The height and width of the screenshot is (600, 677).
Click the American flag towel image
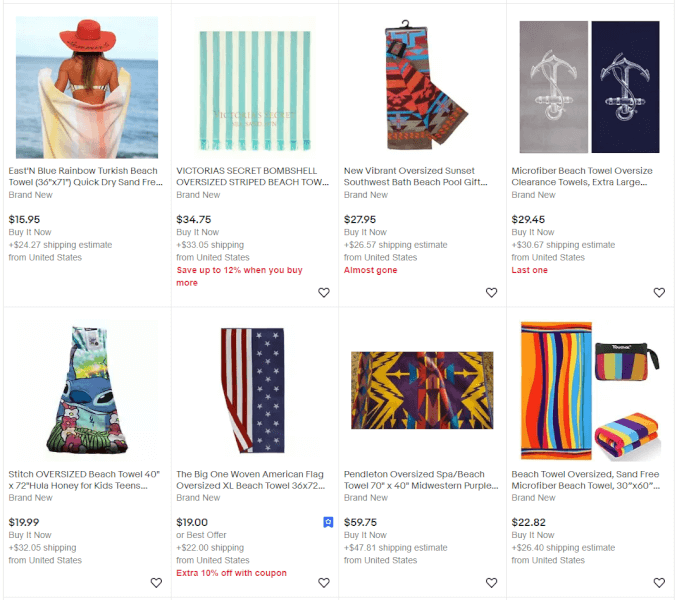(x=253, y=391)
